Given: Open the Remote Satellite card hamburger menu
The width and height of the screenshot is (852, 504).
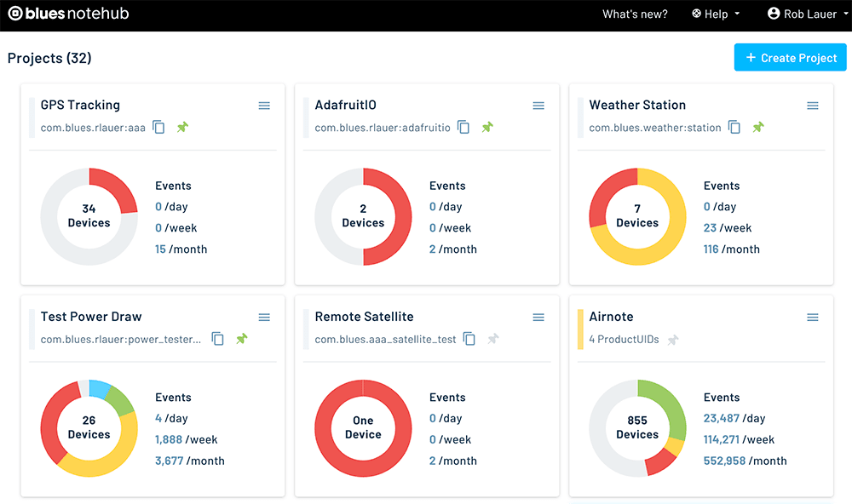Looking at the screenshot, I should (x=538, y=318).
